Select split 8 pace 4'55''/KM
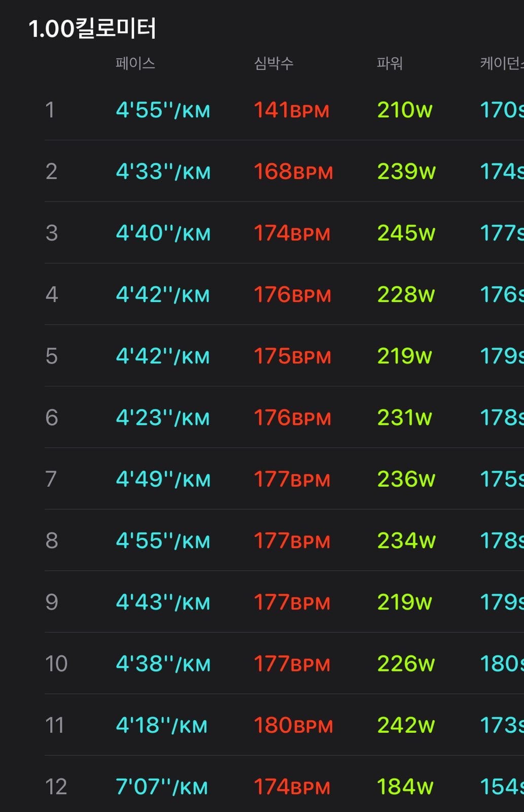The height and width of the screenshot is (812, 524). click(x=163, y=540)
